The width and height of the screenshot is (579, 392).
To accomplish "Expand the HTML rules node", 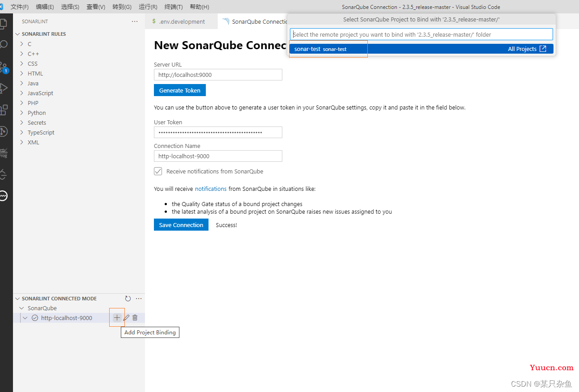I will [21, 73].
